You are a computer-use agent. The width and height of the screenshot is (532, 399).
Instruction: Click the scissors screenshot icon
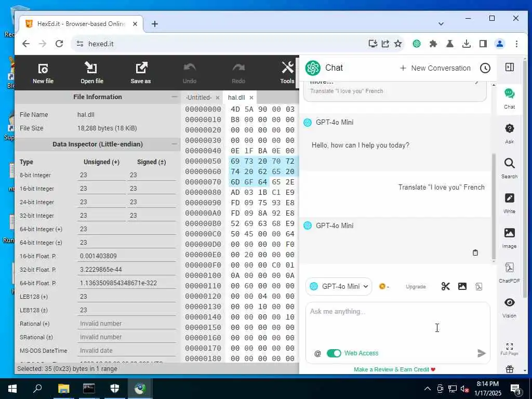point(445,286)
